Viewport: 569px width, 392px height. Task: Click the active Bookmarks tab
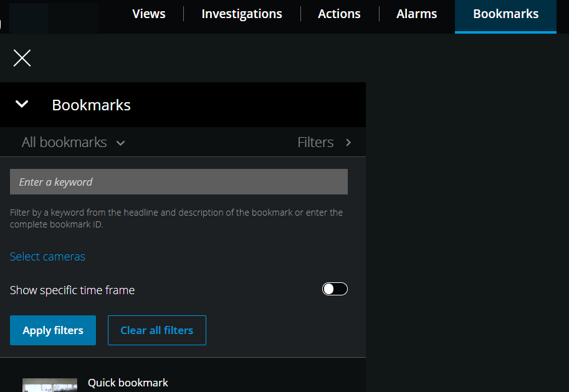point(505,14)
